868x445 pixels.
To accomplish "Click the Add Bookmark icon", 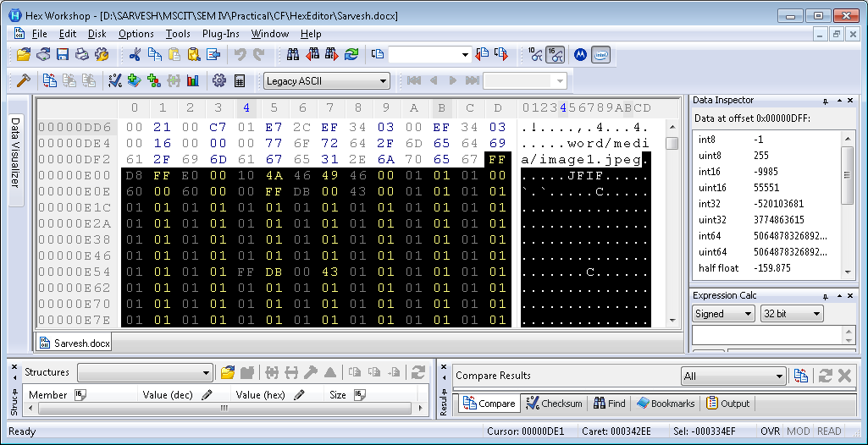I will point(134,80).
